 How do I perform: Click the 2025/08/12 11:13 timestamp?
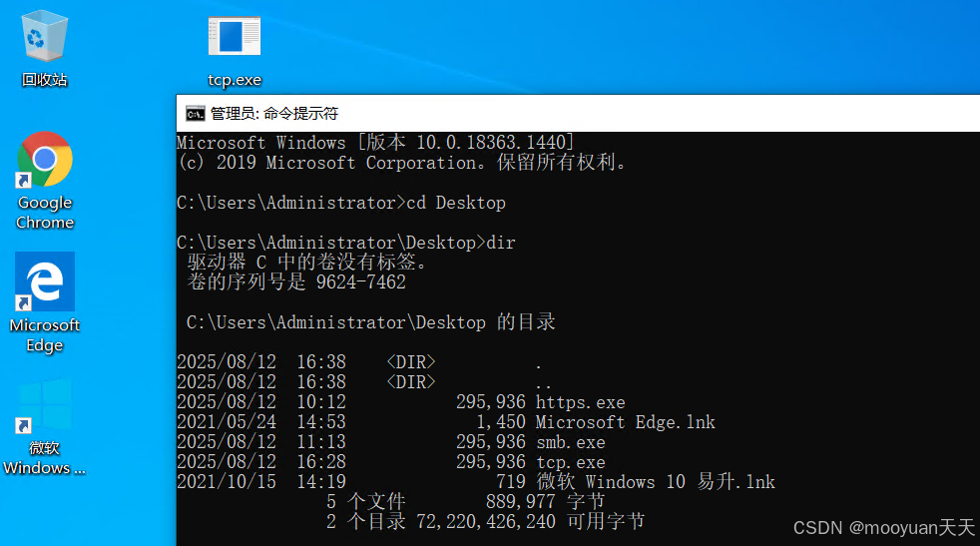pos(261,442)
